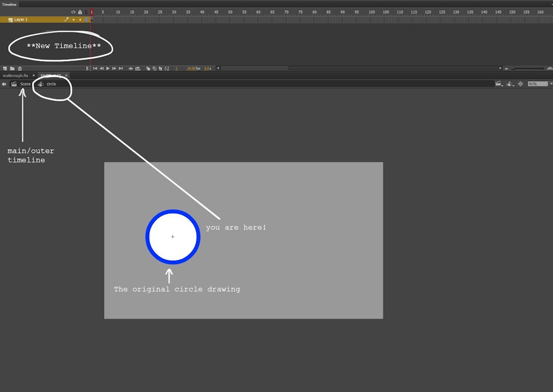Click the center stage crosshair icon
The image size is (553, 392).
520,84
